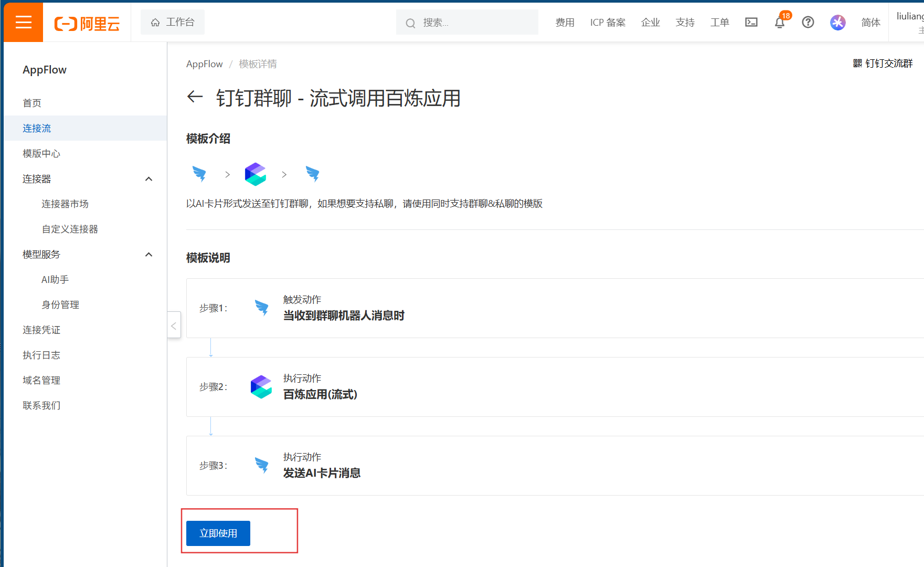Click the 模板说明 heading

(208, 258)
